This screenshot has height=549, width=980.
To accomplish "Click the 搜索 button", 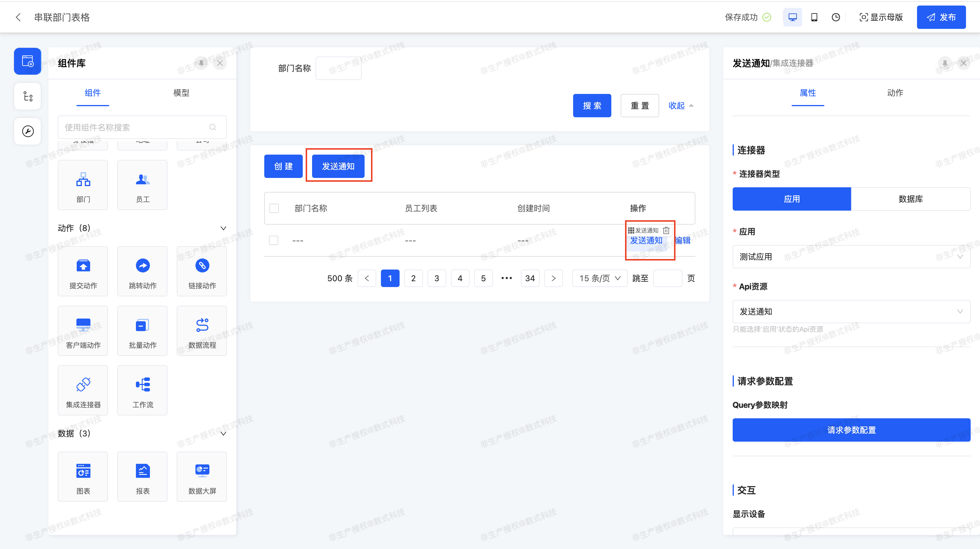I will pyautogui.click(x=592, y=105).
